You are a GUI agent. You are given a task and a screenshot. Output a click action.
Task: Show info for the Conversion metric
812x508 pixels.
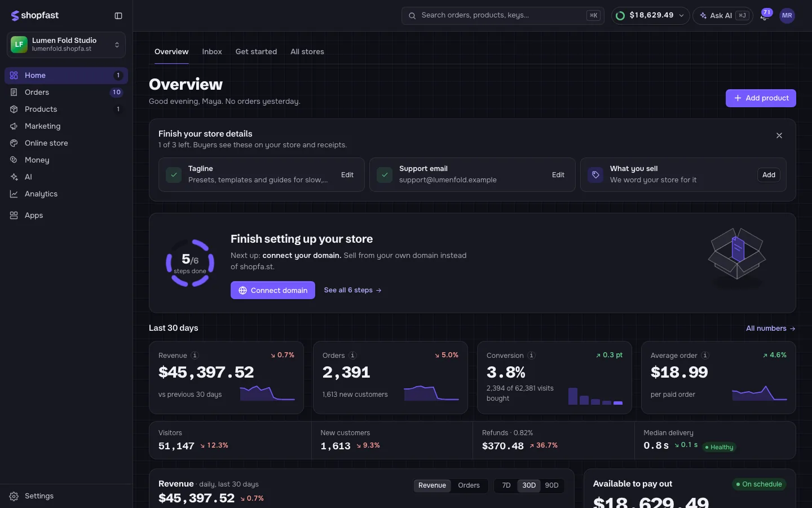tap(532, 356)
